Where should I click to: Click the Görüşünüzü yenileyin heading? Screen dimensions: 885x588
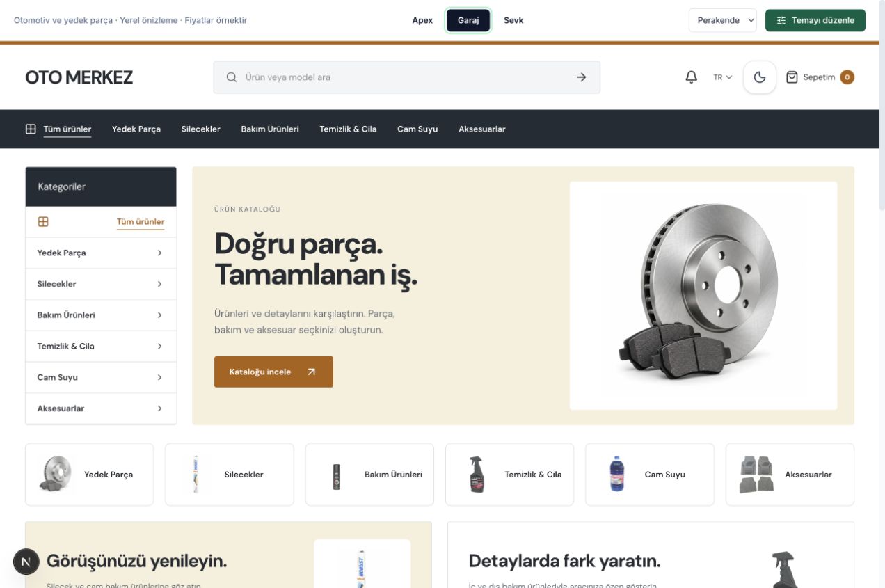(x=136, y=561)
